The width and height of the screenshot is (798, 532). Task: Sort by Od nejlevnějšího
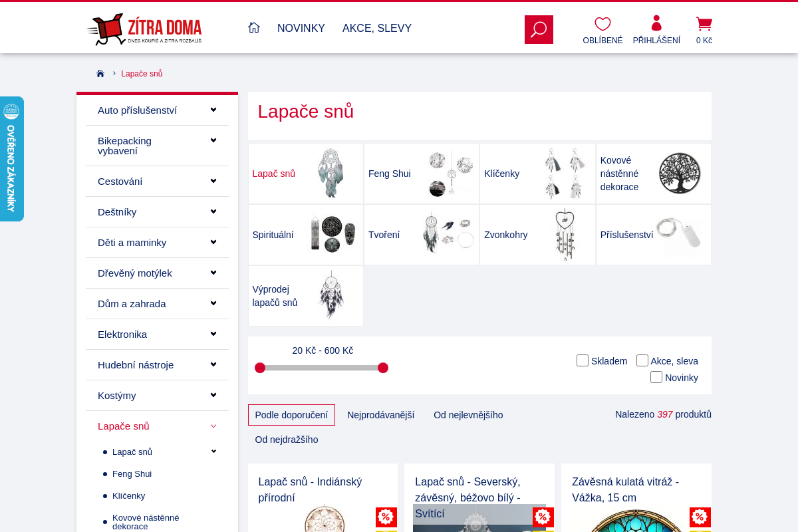(468, 415)
